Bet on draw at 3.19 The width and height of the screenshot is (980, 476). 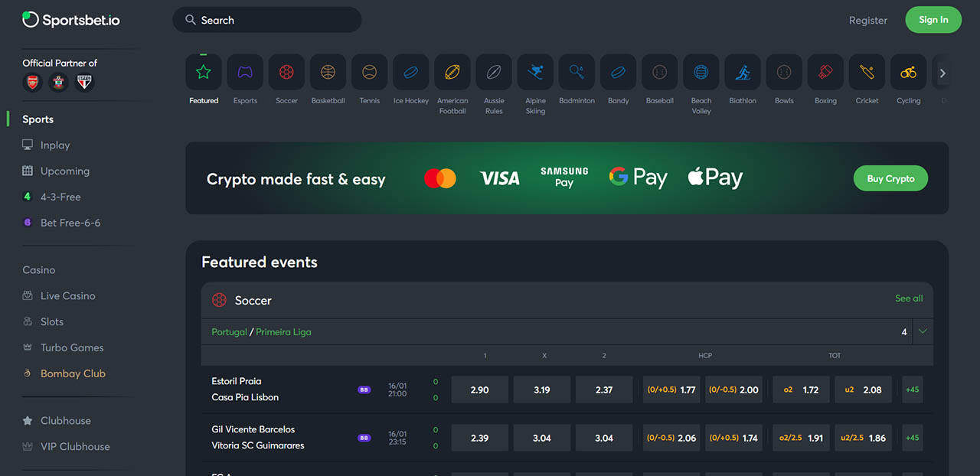pos(542,390)
